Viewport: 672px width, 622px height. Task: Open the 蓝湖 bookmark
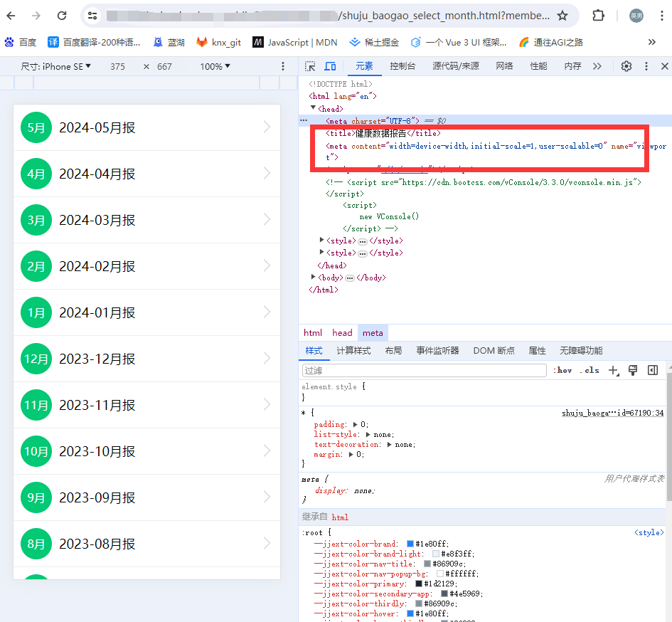(x=169, y=43)
